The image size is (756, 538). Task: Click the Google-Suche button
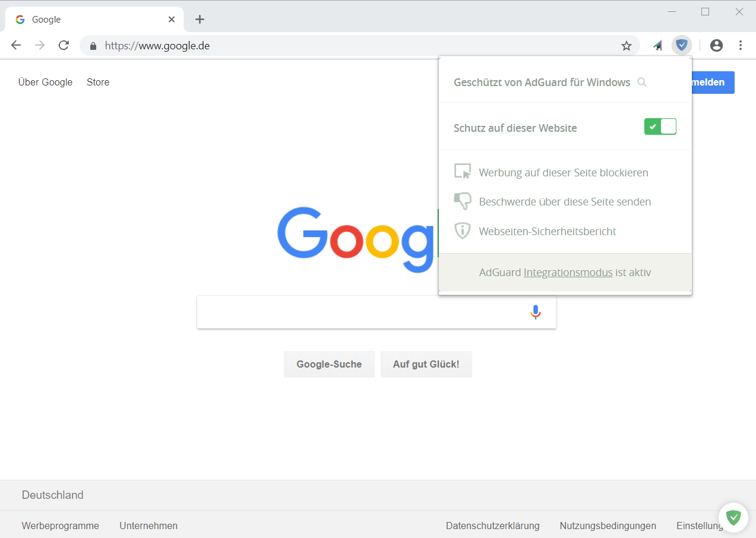pos(329,364)
